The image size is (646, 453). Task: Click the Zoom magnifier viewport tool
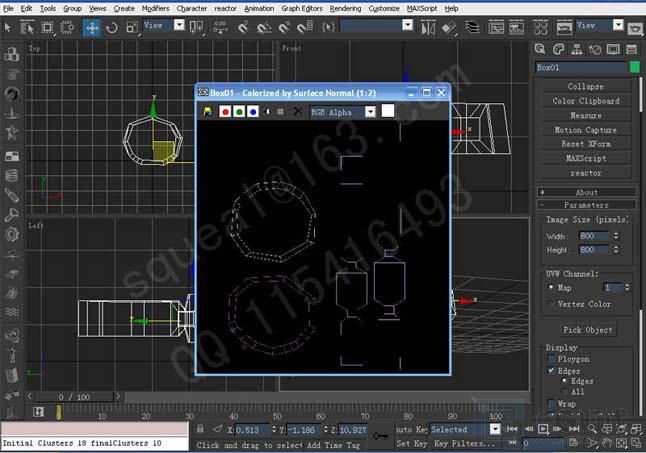(x=592, y=429)
